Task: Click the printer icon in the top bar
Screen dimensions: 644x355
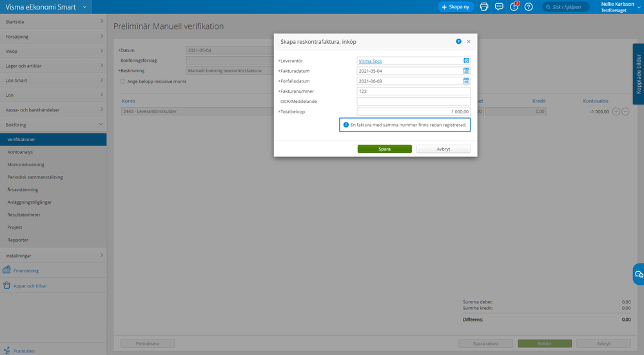Action: (484, 6)
